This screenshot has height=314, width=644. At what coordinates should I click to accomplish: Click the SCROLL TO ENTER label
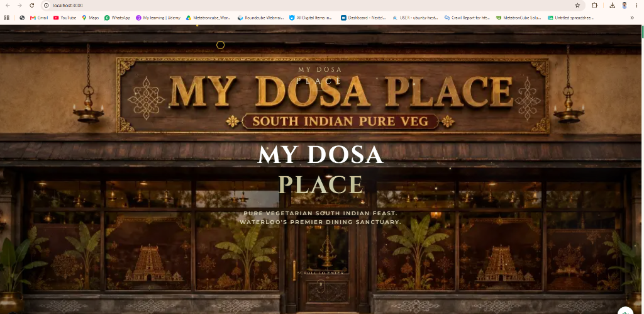[x=321, y=272]
